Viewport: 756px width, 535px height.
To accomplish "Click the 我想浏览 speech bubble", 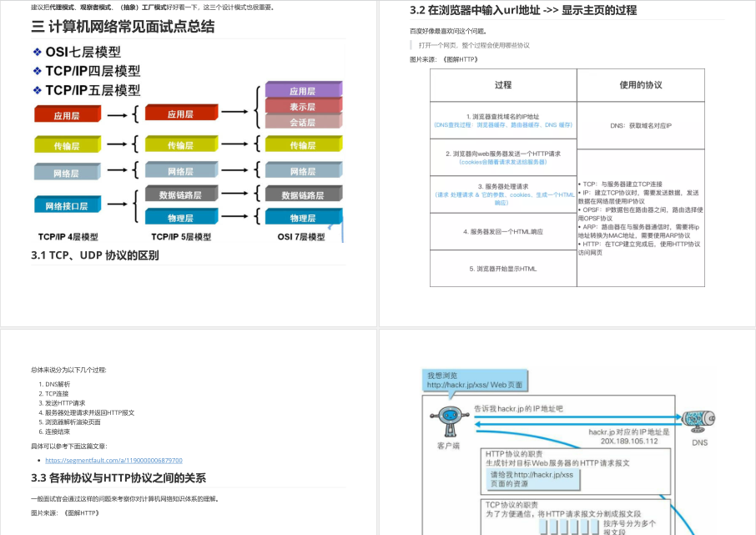I will click(x=475, y=380).
